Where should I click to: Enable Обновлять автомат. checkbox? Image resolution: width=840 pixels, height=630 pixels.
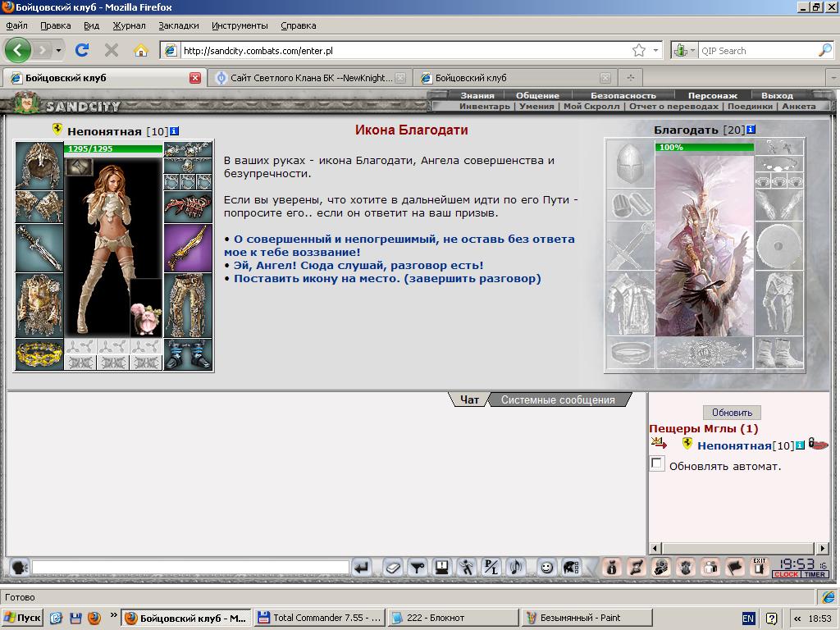coord(657,464)
